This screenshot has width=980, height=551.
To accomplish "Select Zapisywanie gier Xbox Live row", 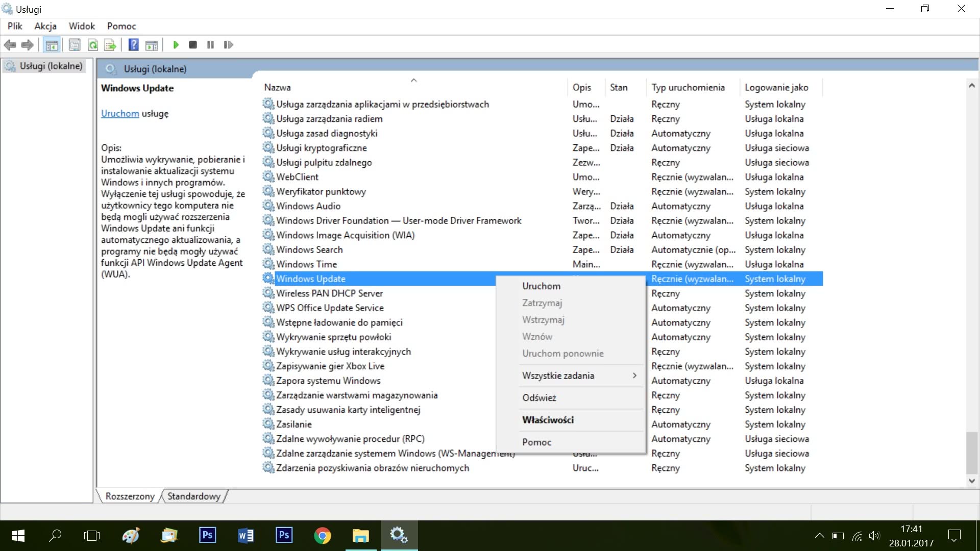I will point(543,366).
